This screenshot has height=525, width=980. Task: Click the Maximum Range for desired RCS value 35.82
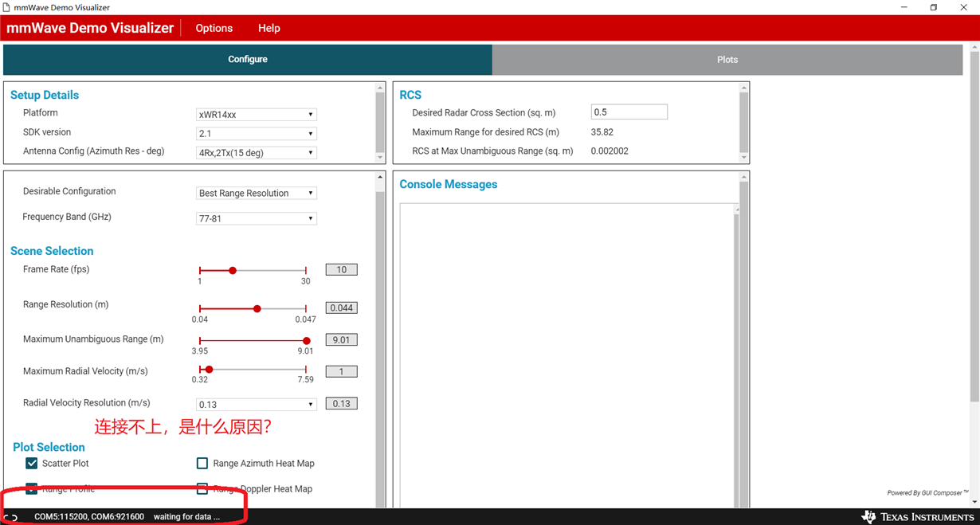coord(602,132)
